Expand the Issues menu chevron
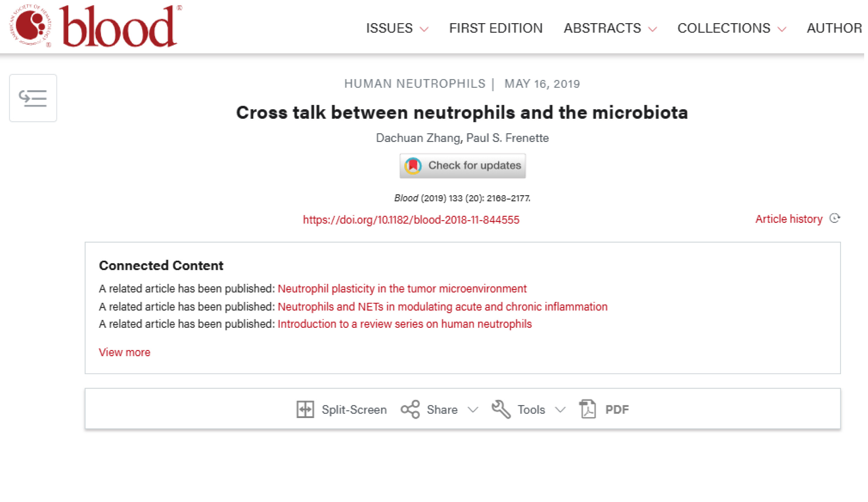 point(424,29)
